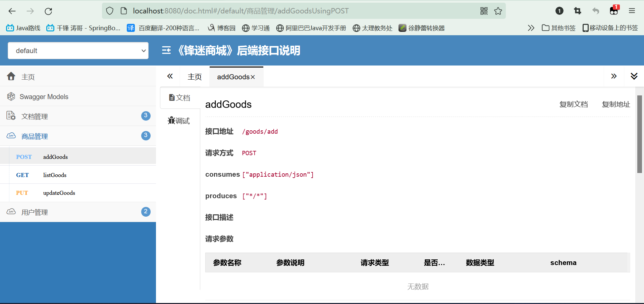
Task: Show more bookmarks with double chevron
Action: point(531,28)
